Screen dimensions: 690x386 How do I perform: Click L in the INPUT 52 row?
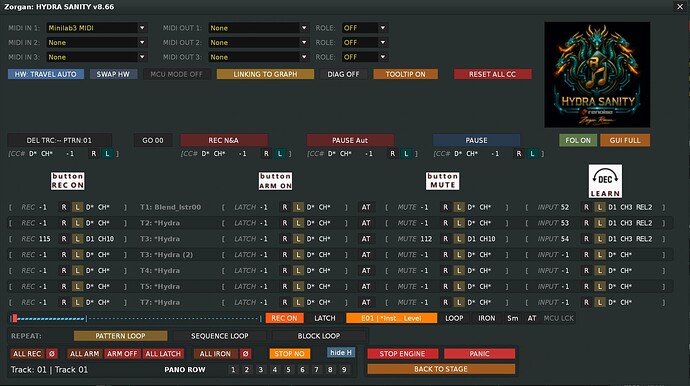599,207
